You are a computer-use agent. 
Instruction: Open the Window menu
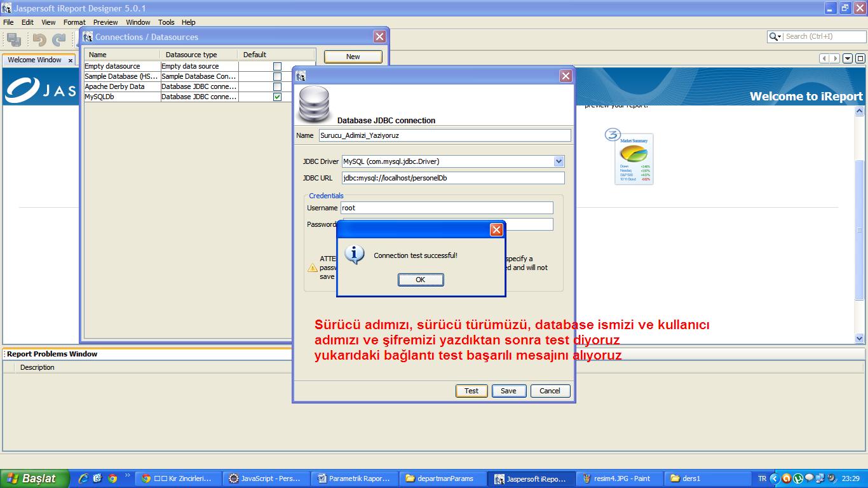click(138, 22)
